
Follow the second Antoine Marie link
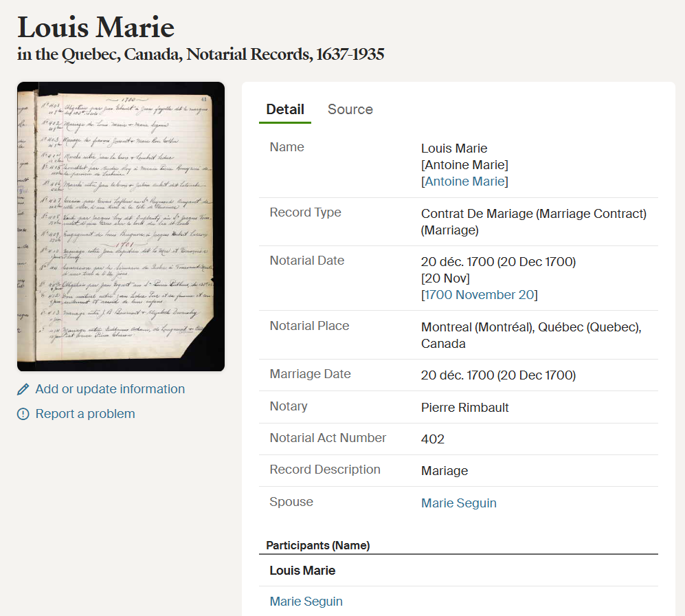[464, 182]
